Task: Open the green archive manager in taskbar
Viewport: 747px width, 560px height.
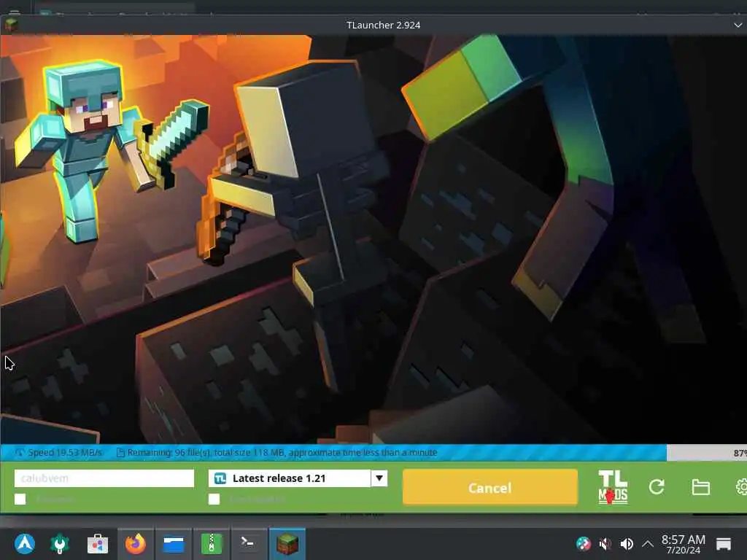Action: tap(212, 543)
